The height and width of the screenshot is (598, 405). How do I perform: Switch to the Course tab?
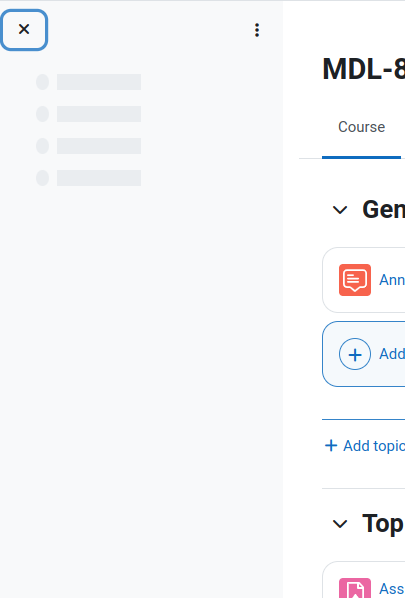pos(361,127)
